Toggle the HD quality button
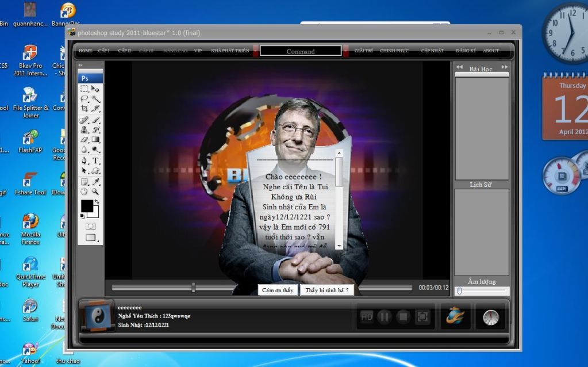This screenshot has height=367, width=588. tap(366, 317)
